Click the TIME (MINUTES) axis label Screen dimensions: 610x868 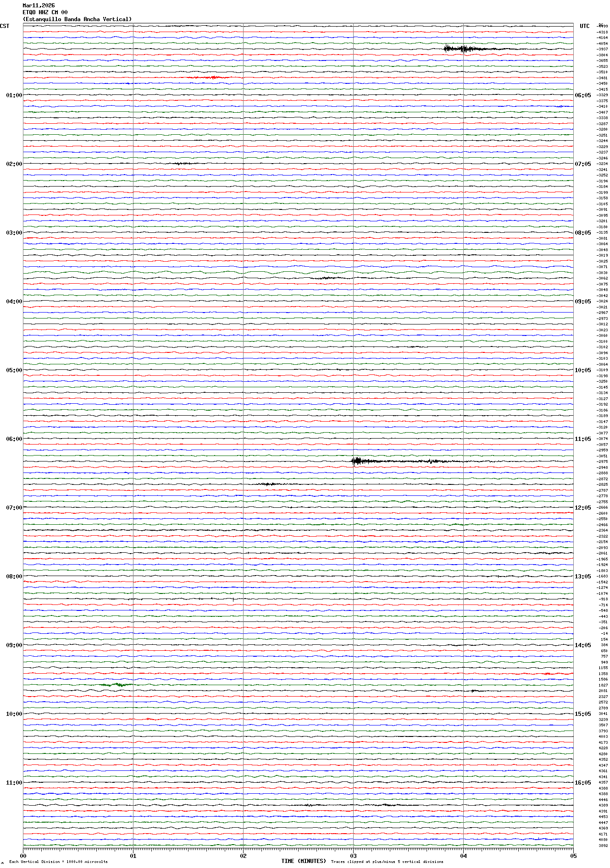click(x=304, y=861)
